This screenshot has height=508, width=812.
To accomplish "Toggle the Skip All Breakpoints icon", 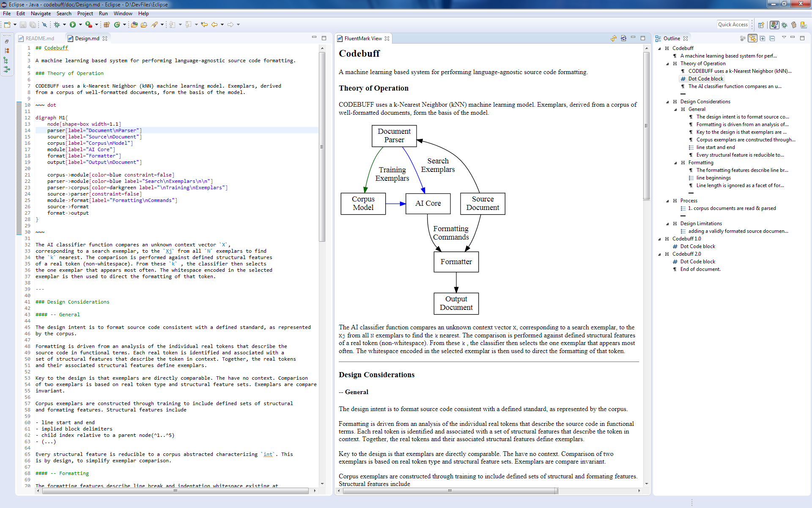I will (x=44, y=25).
